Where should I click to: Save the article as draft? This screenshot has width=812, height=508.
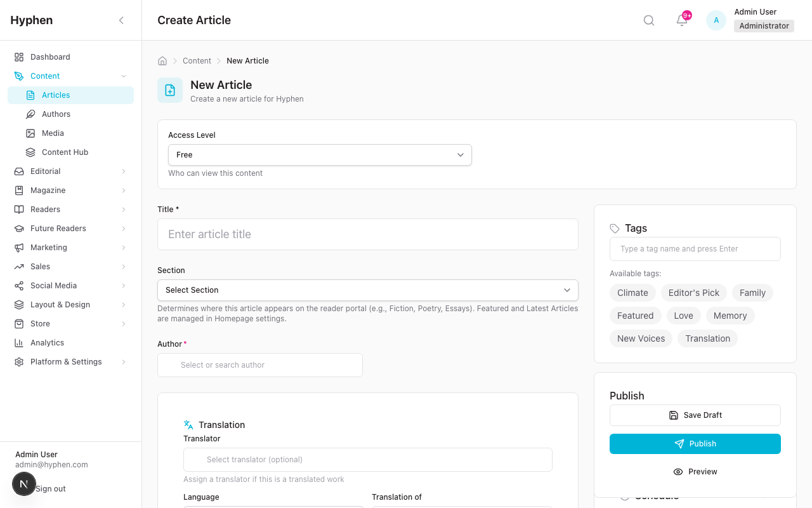point(695,415)
